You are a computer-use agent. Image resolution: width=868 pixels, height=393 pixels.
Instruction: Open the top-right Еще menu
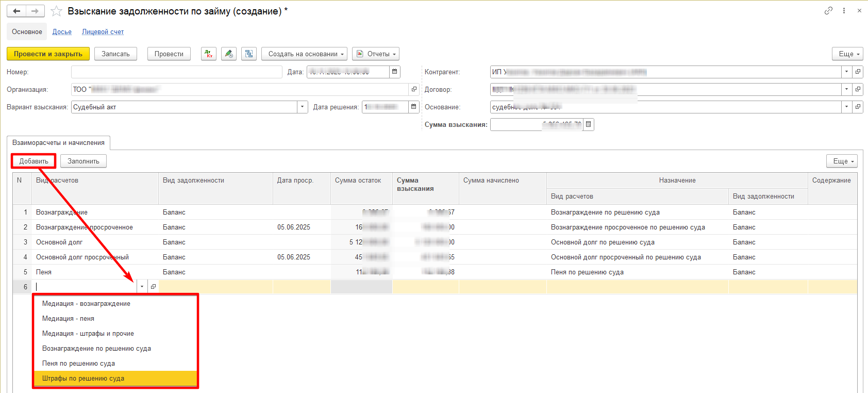pyautogui.click(x=848, y=54)
